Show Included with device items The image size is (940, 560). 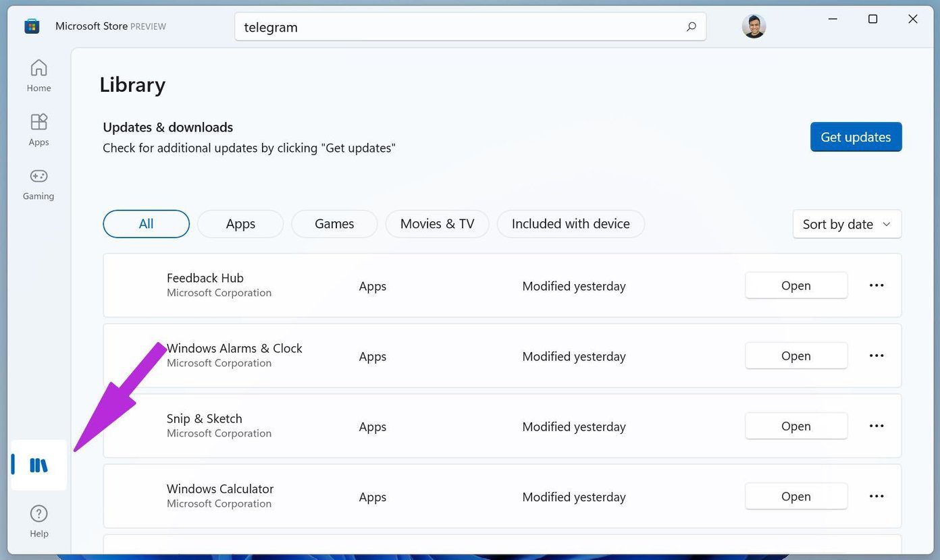(571, 224)
